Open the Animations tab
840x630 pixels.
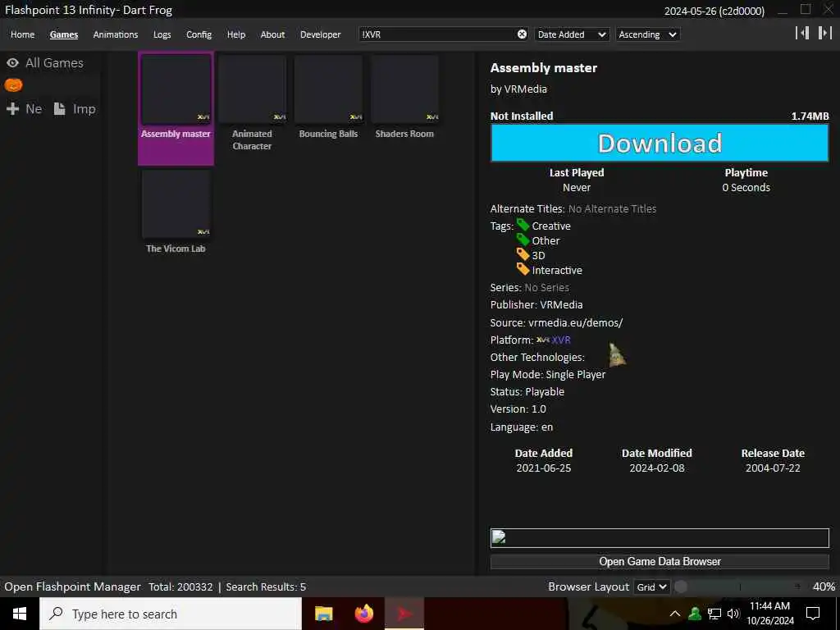[x=115, y=34]
